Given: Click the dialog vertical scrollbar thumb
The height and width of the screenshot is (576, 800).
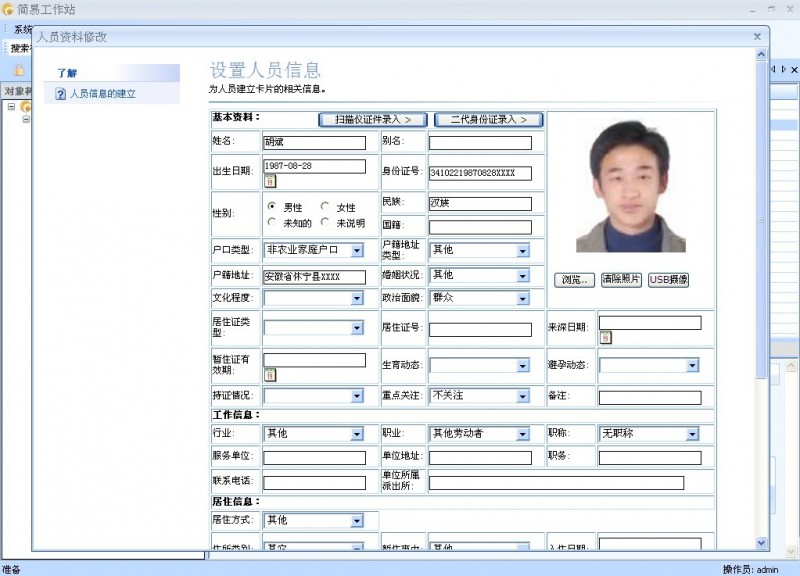Looking at the screenshot, I should (761, 219).
